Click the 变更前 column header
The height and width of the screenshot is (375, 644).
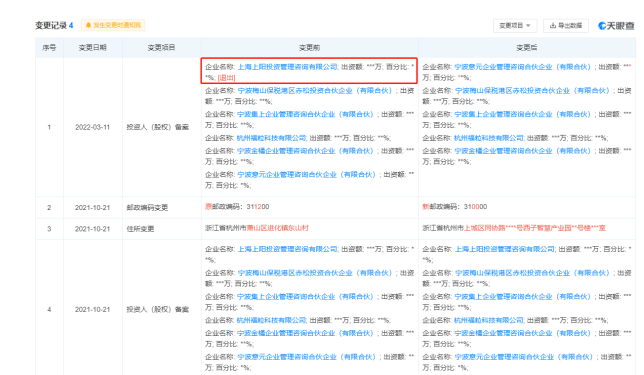click(x=309, y=48)
